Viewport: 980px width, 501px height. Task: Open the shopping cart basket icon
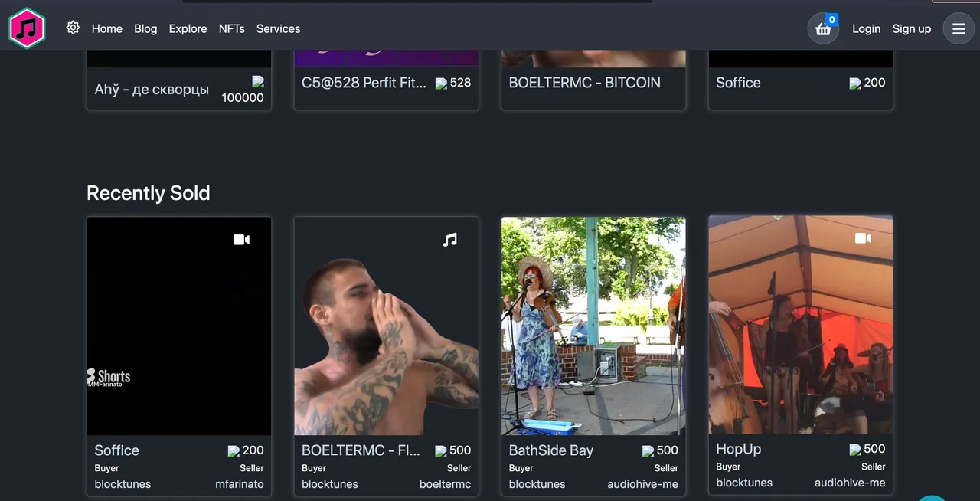(823, 29)
